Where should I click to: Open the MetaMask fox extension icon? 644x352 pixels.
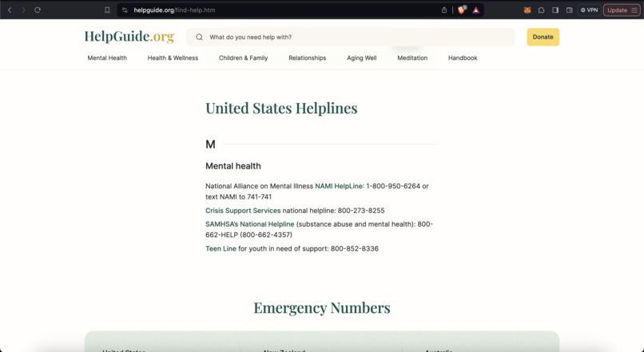[x=527, y=10]
